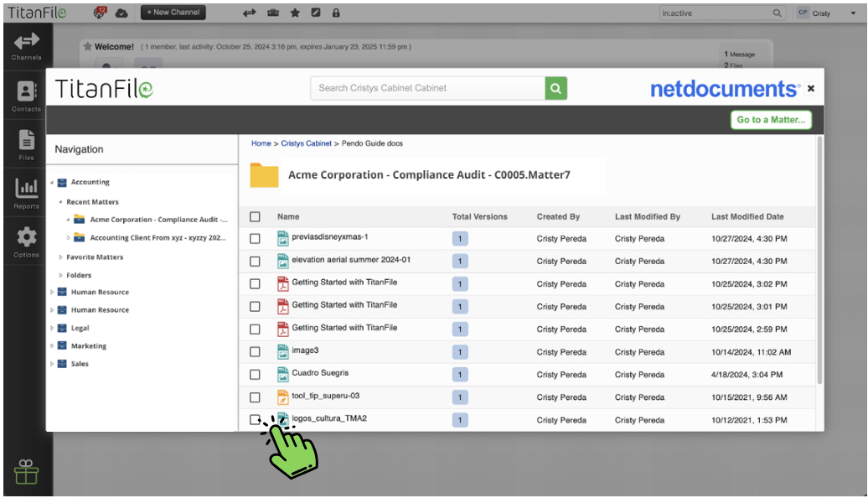Image resolution: width=868 pixels, height=498 pixels.
Task: Check the box for previasdisneyxmas-1
Action: (255, 238)
